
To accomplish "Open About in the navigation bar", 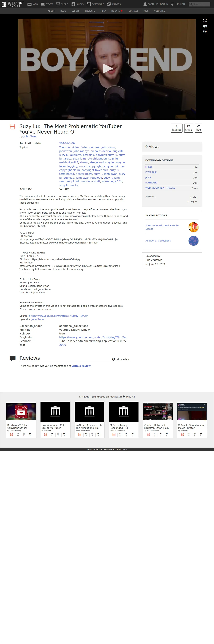I will tap(51, 11).
